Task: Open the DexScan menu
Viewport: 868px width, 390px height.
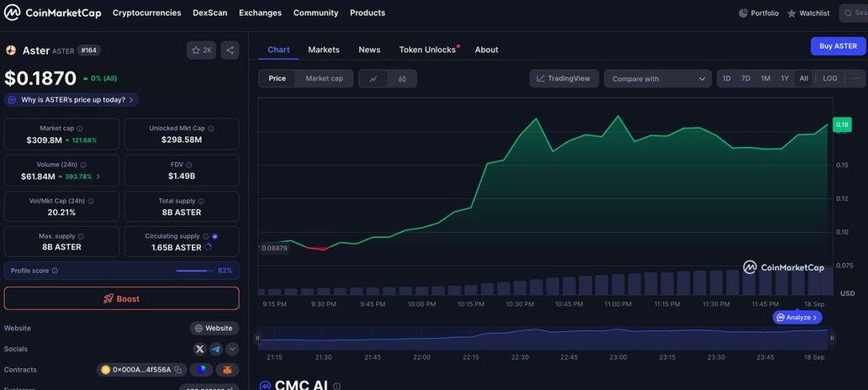Action: (x=209, y=13)
